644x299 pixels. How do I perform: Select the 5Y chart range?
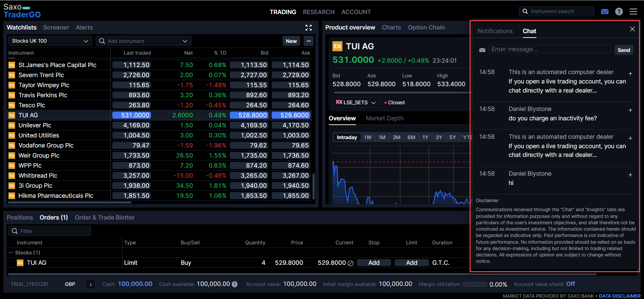coord(452,137)
